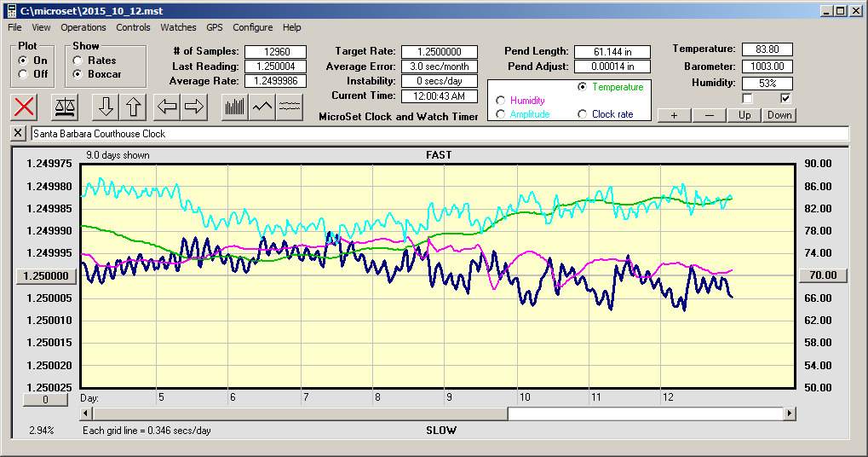Screen dimensions: 868x457
Task: Click the up arrow toolbar icon
Action: (x=133, y=107)
